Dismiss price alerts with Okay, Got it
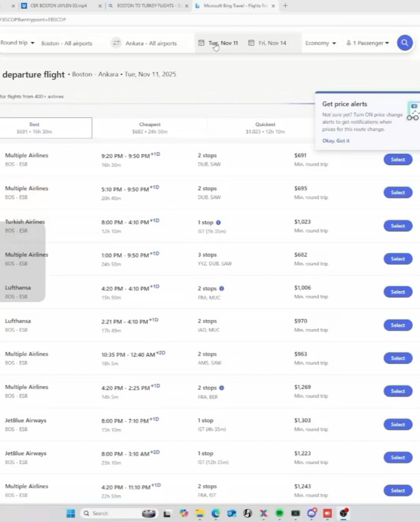This screenshot has width=420, height=522. coord(336,141)
